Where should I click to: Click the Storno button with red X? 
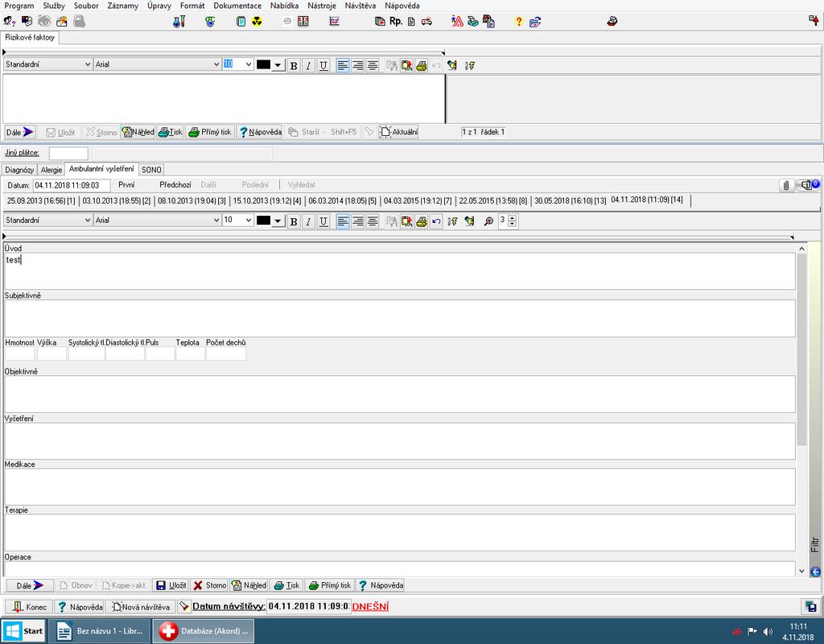click(209, 585)
